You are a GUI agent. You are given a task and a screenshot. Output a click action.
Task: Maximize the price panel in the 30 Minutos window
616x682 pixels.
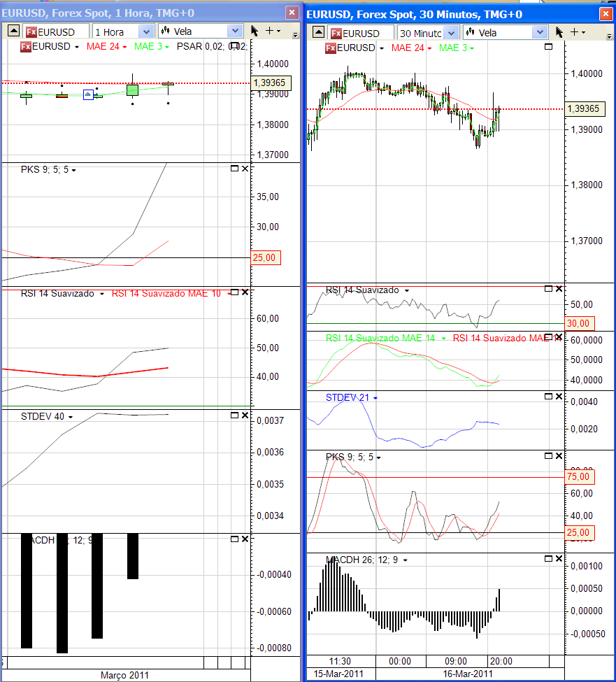[549, 47]
